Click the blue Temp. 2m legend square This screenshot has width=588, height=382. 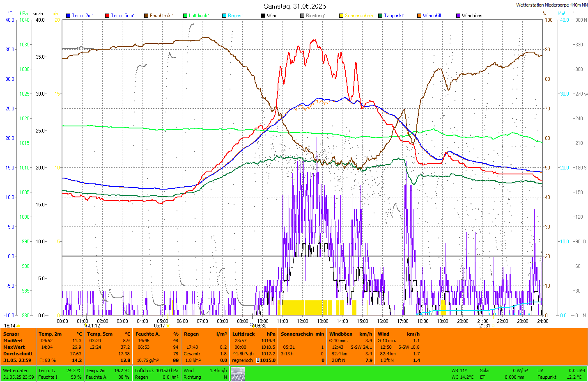[x=68, y=16]
